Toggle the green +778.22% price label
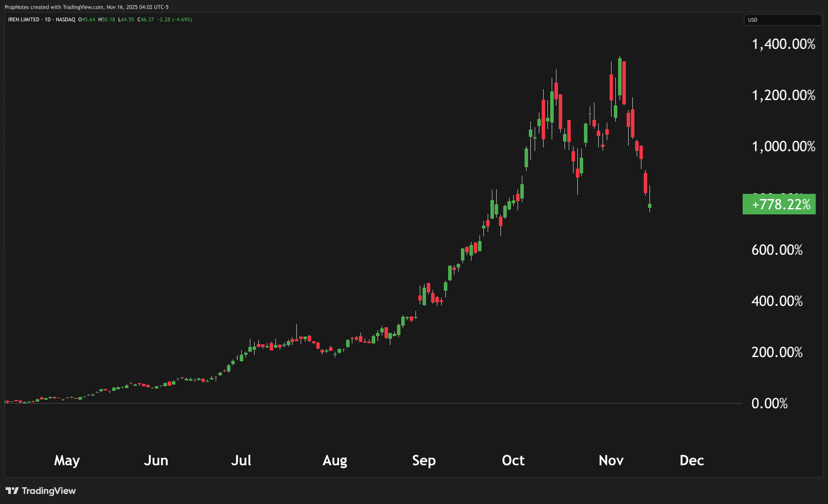The height and width of the screenshot is (504, 828). click(x=778, y=204)
